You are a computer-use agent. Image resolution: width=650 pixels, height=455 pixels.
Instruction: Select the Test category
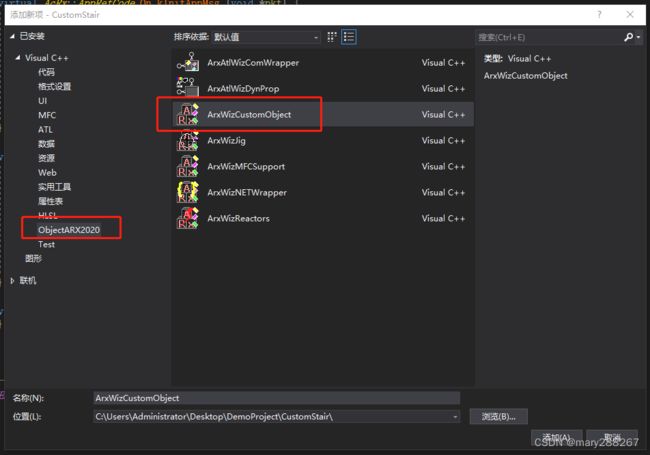click(46, 244)
